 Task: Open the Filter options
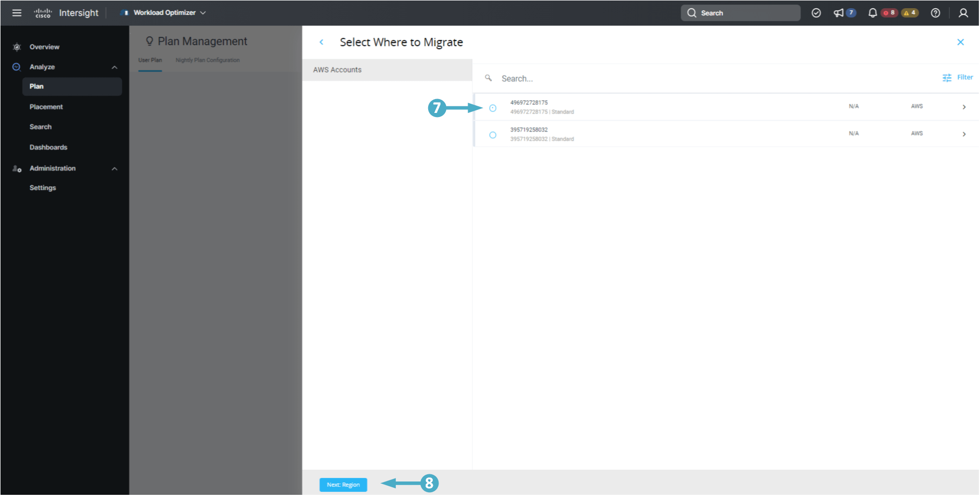(957, 78)
